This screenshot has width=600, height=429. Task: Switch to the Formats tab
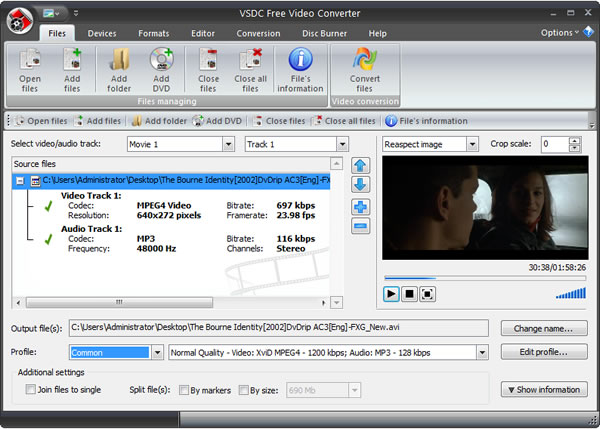[153, 34]
